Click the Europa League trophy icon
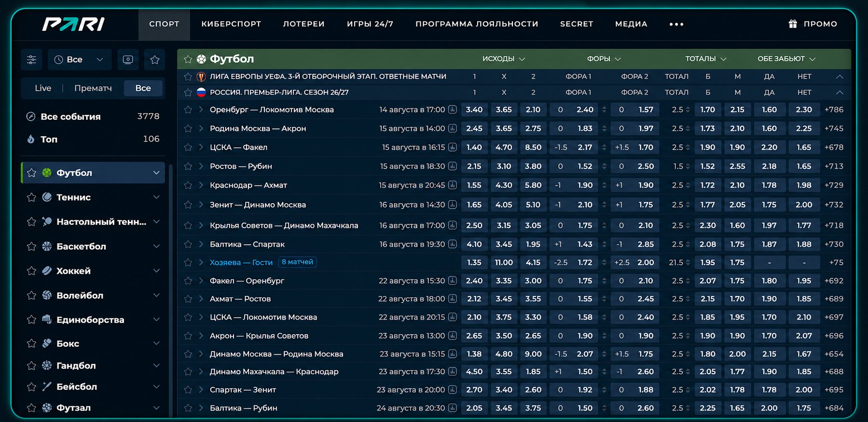 (x=201, y=76)
